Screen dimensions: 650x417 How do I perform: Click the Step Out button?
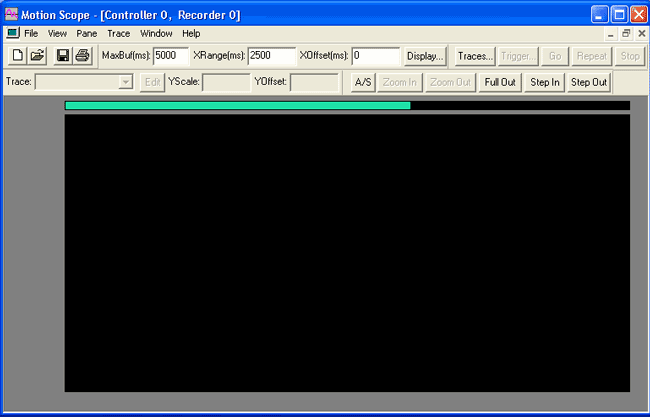589,82
